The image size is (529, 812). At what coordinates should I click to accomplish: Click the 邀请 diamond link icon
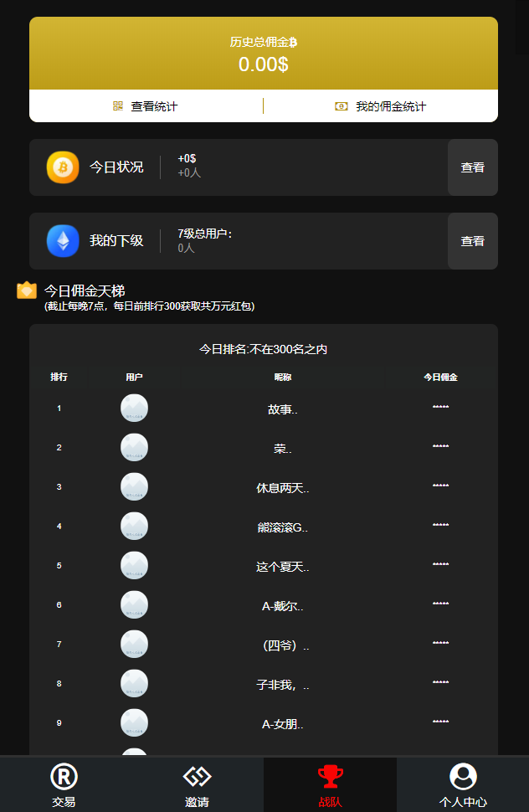(x=198, y=776)
